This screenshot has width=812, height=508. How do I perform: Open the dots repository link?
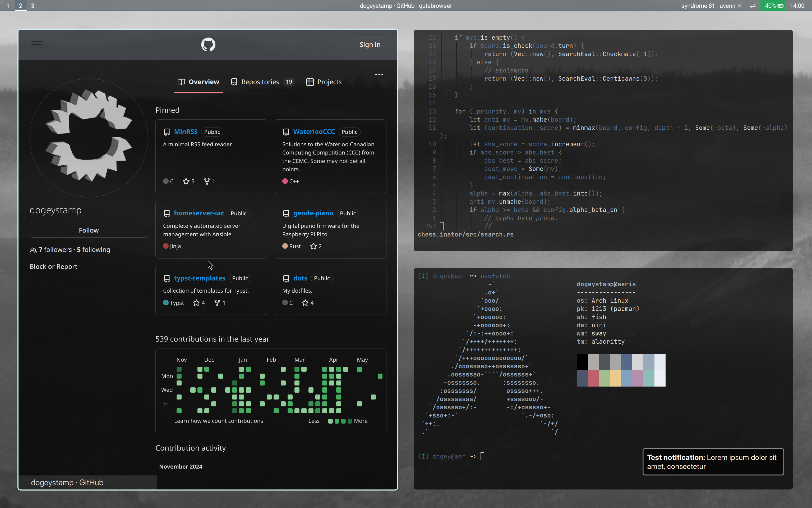click(x=300, y=278)
